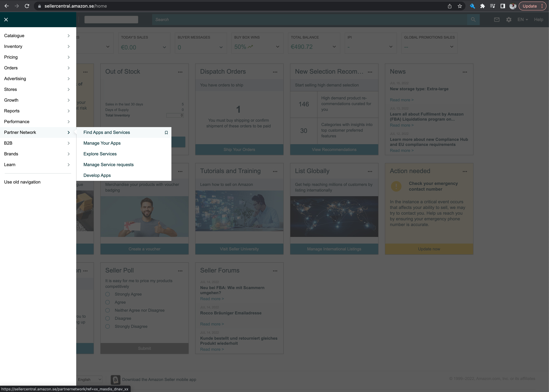Image resolution: width=549 pixels, height=392 pixels.
Task: Click the share page icon in the address bar
Action: pyautogui.click(x=450, y=6)
